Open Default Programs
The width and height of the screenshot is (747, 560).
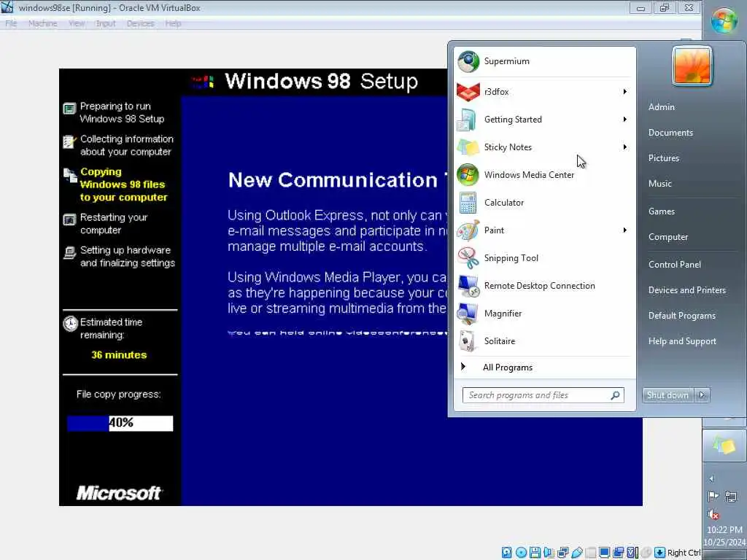(682, 316)
